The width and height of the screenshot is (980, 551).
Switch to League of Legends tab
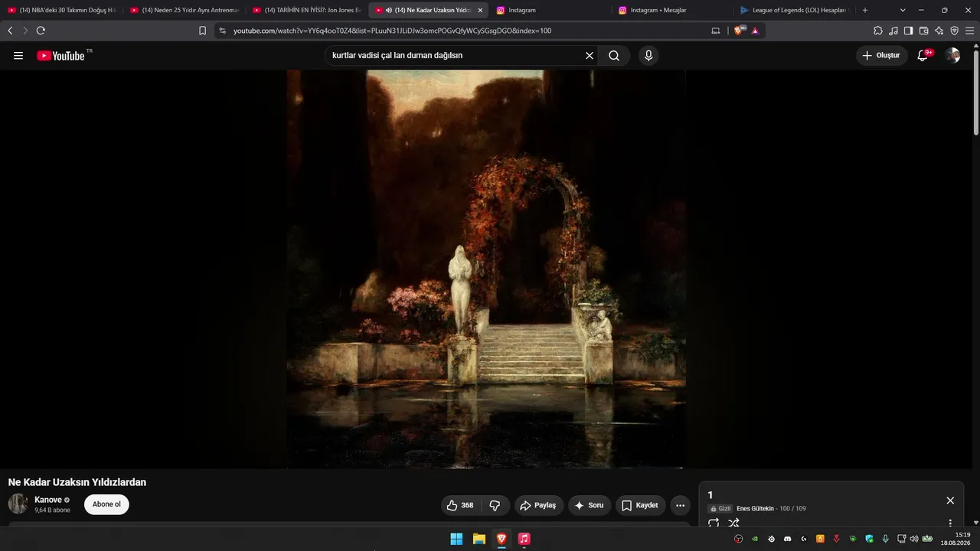[794, 10]
